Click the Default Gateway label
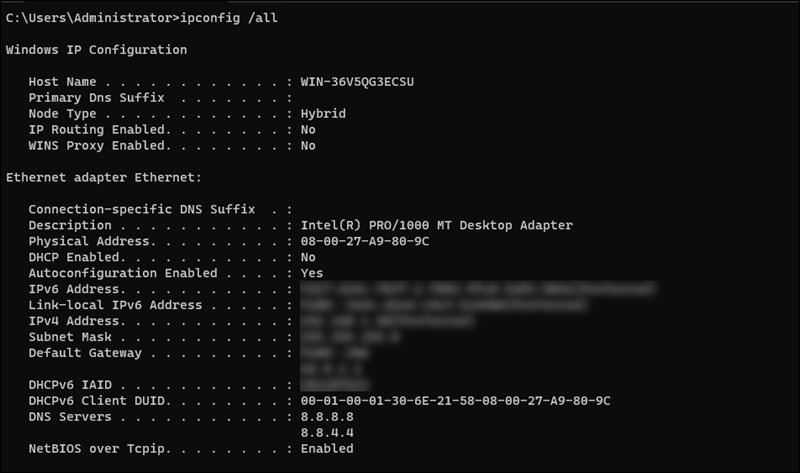 tap(85, 353)
